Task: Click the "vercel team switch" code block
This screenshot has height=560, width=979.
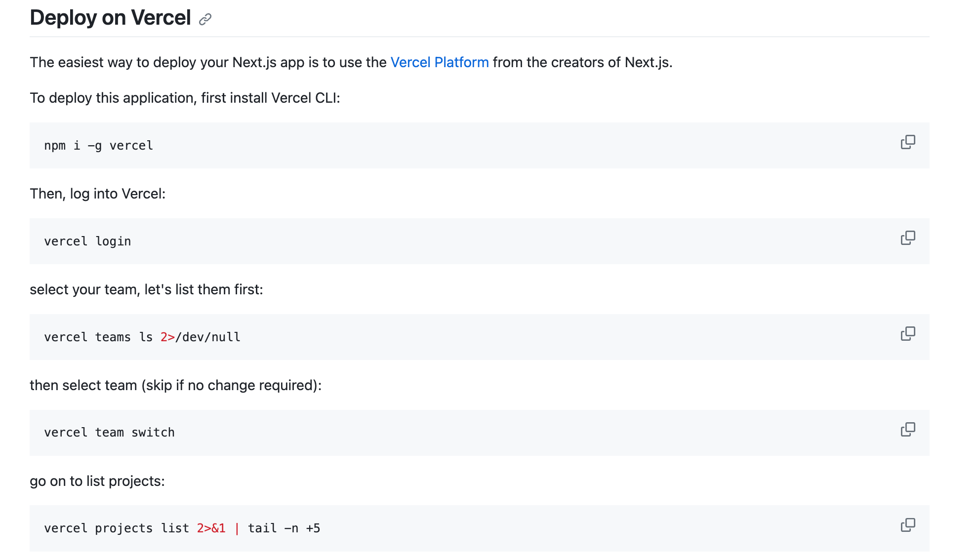Action: [109, 433]
